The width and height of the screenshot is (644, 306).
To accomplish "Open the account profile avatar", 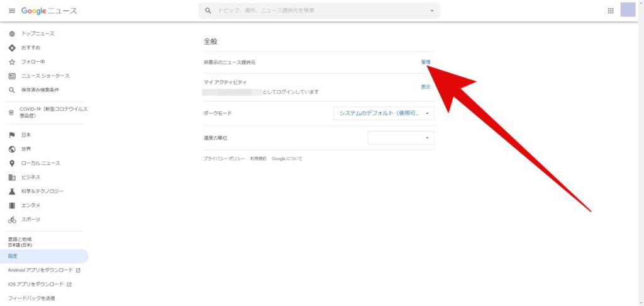I will coord(628,9).
